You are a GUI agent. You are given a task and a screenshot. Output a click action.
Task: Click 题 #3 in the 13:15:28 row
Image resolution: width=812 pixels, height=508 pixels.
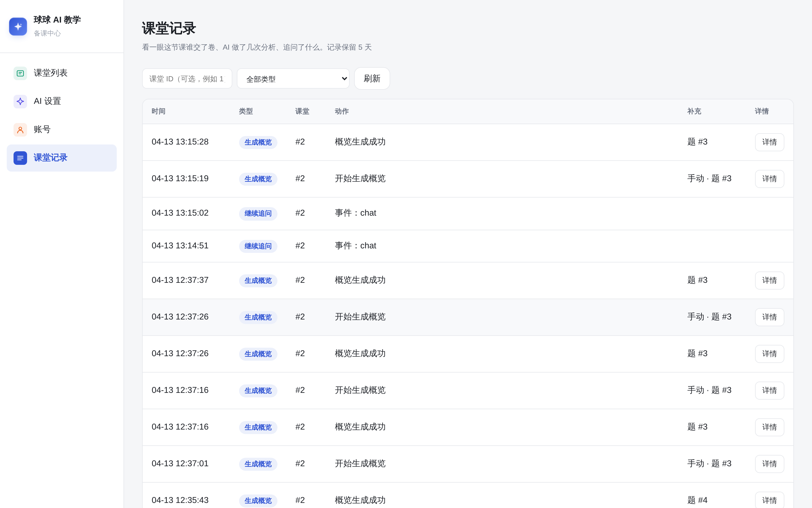coord(697,142)
